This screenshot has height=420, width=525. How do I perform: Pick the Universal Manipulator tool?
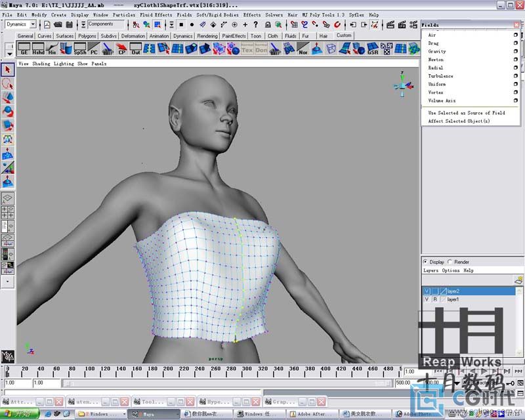point(8,140)
